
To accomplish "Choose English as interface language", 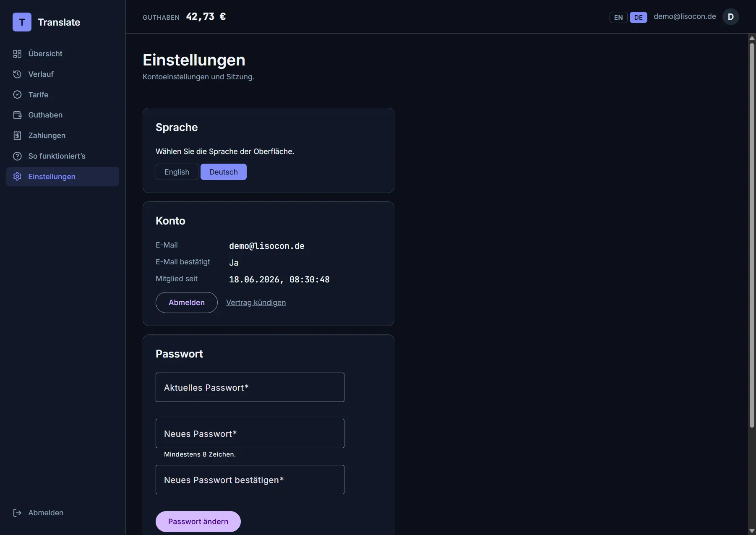I will coord(177,172).
